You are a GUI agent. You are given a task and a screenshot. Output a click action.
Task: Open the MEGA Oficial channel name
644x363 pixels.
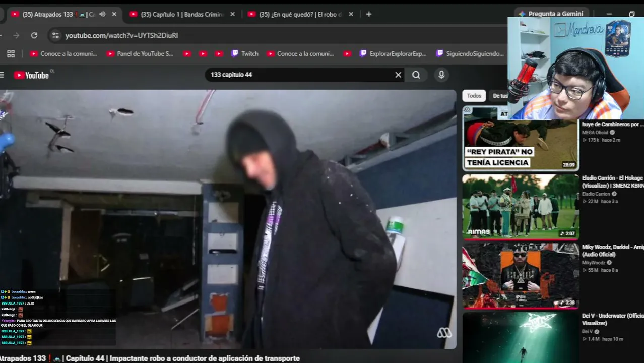(x=595, y=133)
